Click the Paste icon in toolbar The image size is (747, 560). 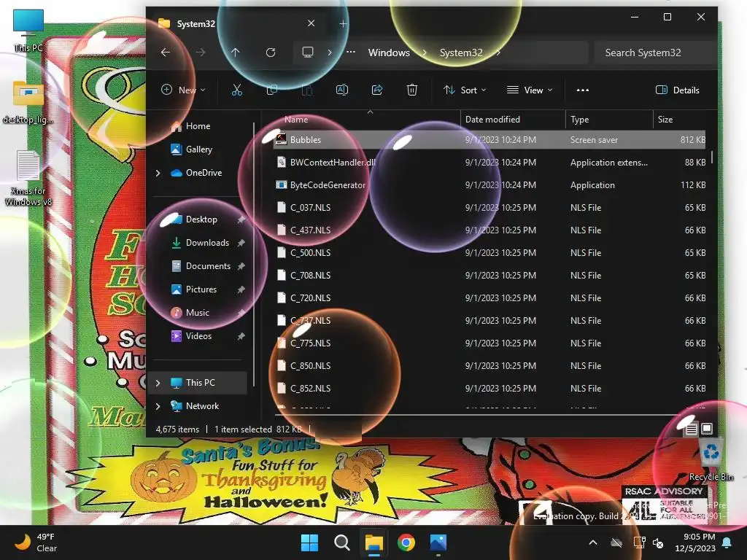point(307,90)
